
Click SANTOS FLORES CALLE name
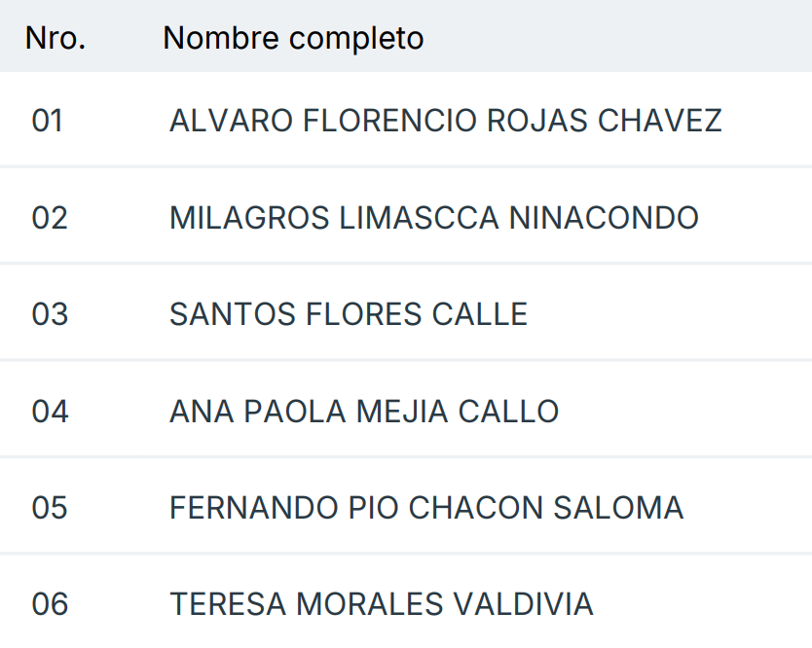pyautogui.click(x=348, y=314)
